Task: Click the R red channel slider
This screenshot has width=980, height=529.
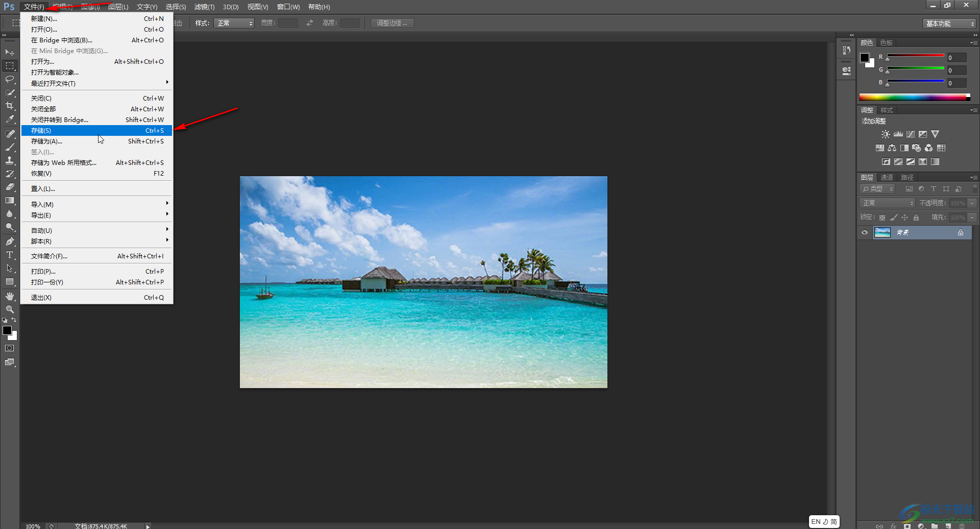Action: click(916, 56)
